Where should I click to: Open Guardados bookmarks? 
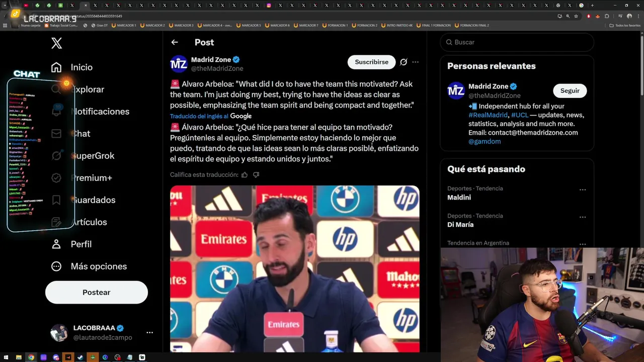(x=84, y=200)
